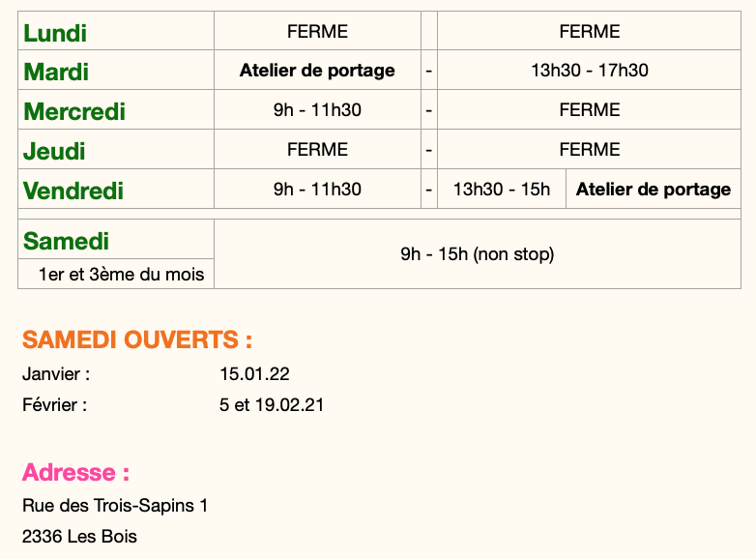756x559 pixels.
Task: Select the Jeudi day heading
Action: pos(54,151)
